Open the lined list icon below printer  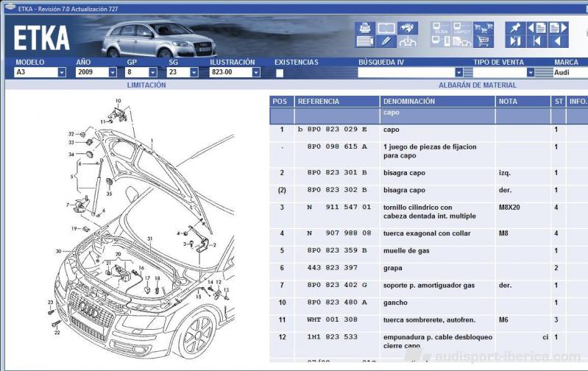364,41
